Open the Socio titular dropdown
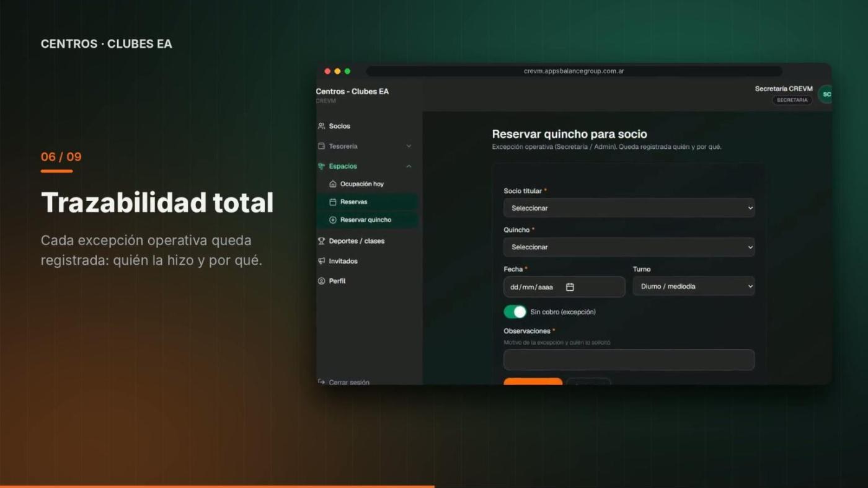The width and height of the screenshot is (868, 488). [x=629, y=208]
